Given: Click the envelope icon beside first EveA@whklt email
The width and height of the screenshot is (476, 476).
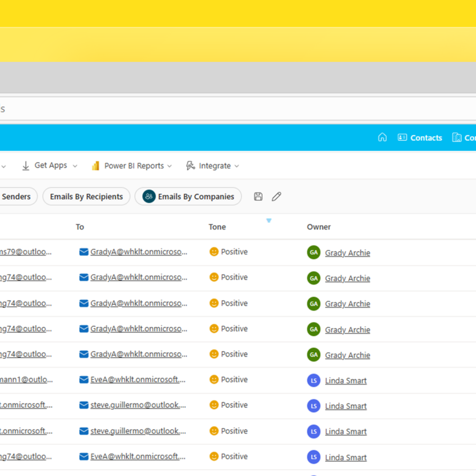Looking at the screenshot, I should (x=84, y=380).
